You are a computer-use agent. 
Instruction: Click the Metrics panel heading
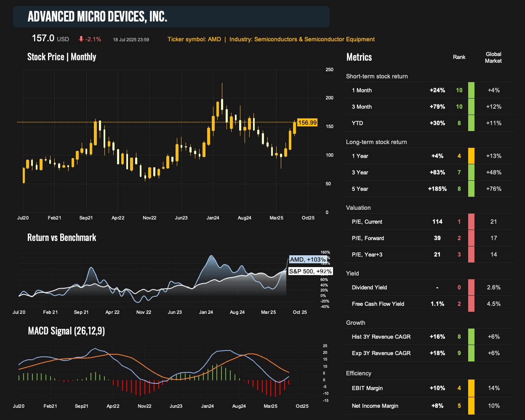(359, 57)
